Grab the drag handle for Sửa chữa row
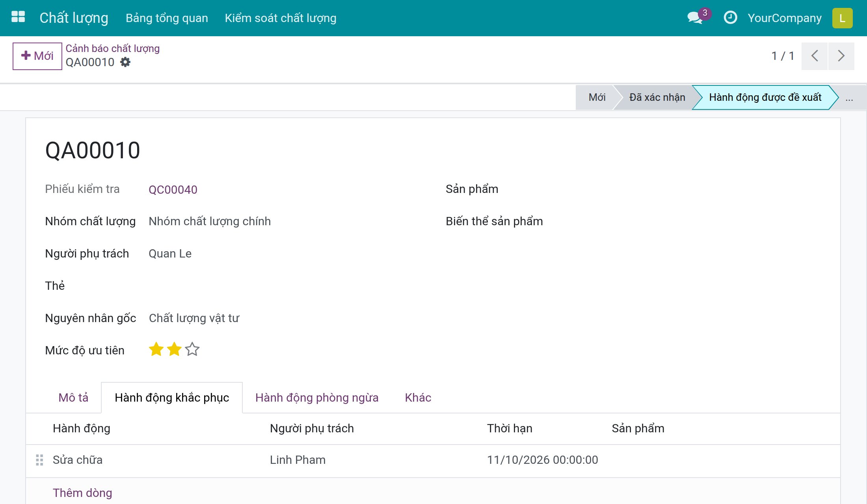Screen dimensions: 867x504 pyautogui.click(x=39, y=460)
